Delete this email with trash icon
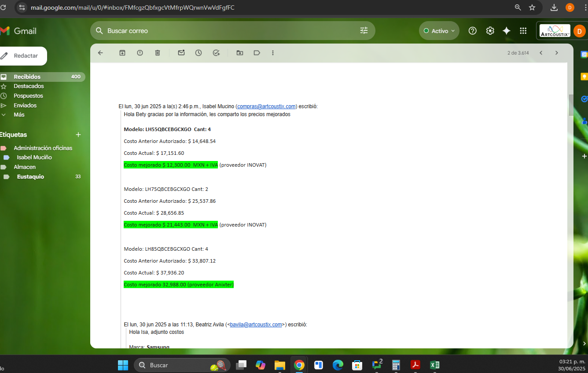 click(x=158, y=53)
